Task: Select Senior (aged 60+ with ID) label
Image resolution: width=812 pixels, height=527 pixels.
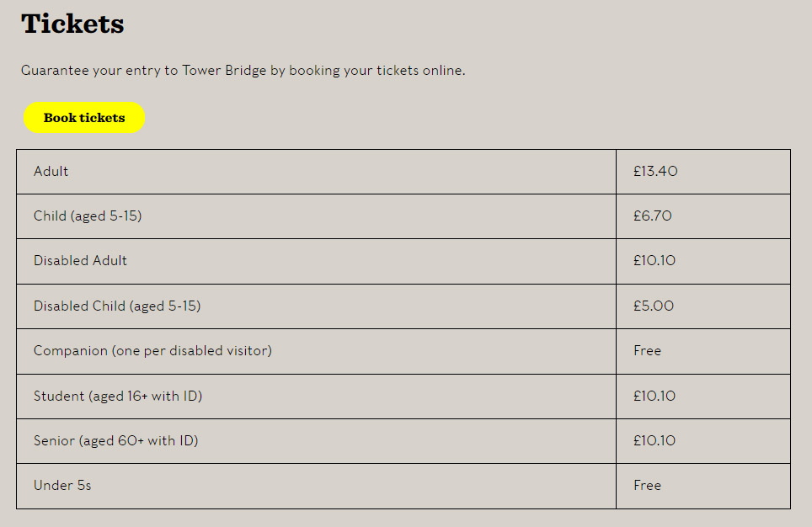Action: click(116, 440)
